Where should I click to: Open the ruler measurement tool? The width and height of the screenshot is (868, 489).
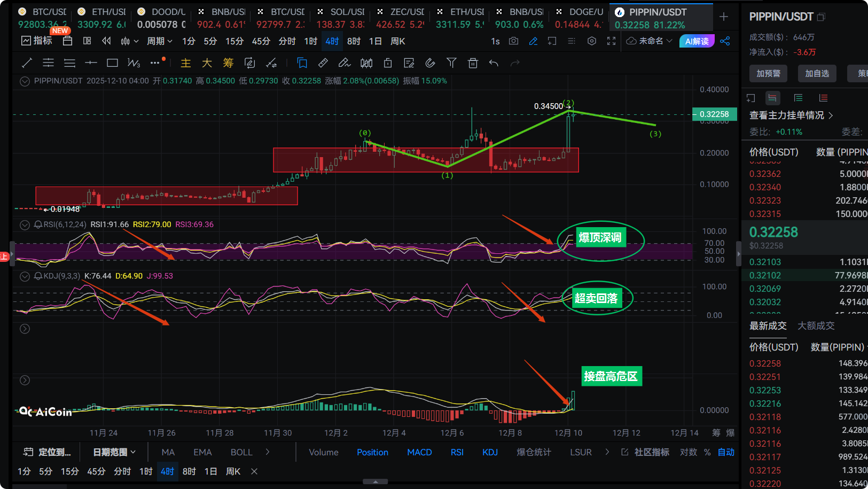pos(323,63)
